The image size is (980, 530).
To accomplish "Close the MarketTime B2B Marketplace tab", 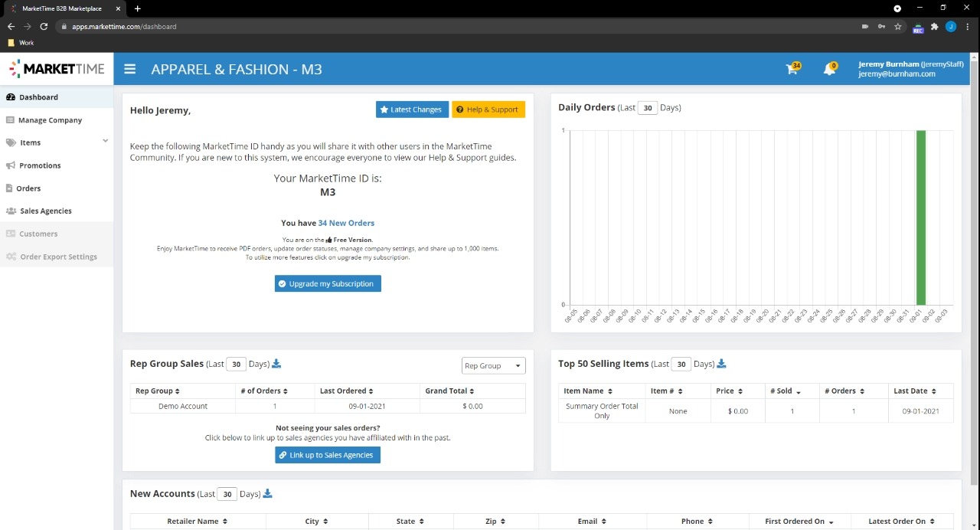I will (118, 8).
